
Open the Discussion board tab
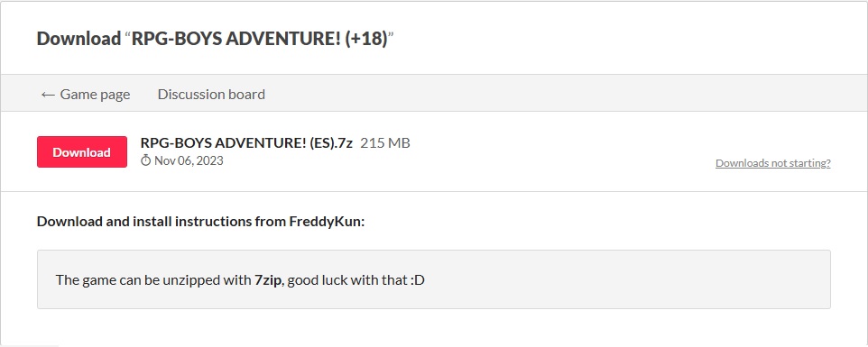point(211,95)
